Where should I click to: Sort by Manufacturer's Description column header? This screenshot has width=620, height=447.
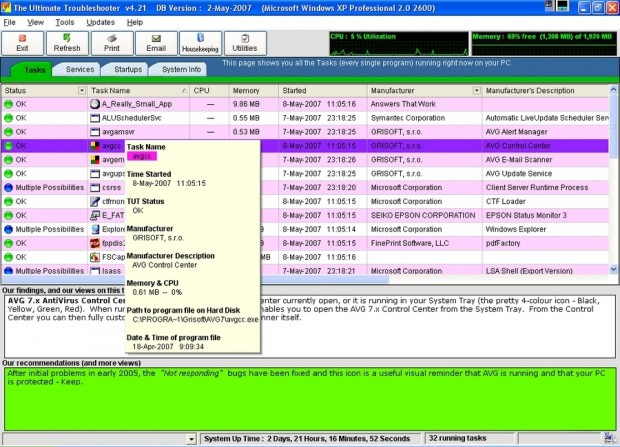click(x=546, y=91)
